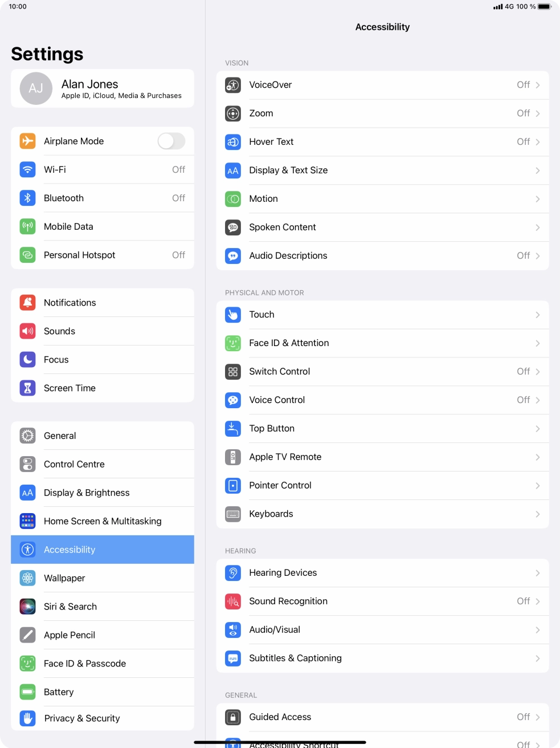Expand the Display & Text Size chevron
Viewport: 560px width, 748px height.
538,170
